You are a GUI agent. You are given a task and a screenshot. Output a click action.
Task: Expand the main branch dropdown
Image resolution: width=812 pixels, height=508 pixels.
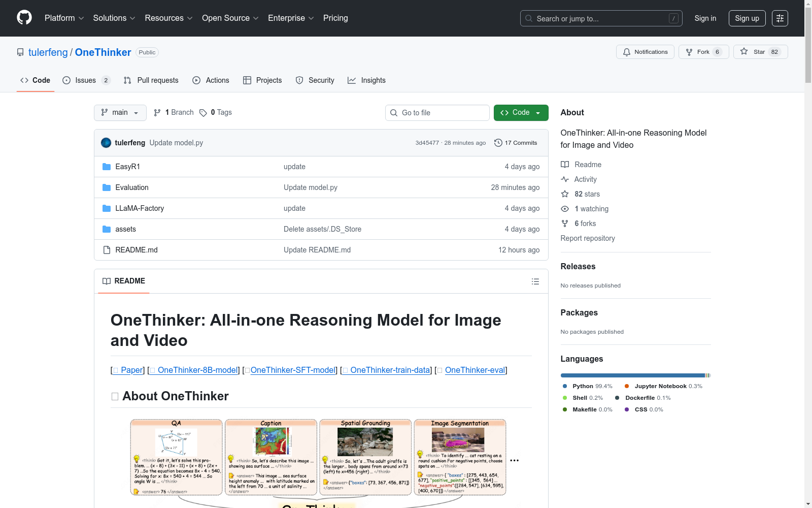click(x=120, y=113)
